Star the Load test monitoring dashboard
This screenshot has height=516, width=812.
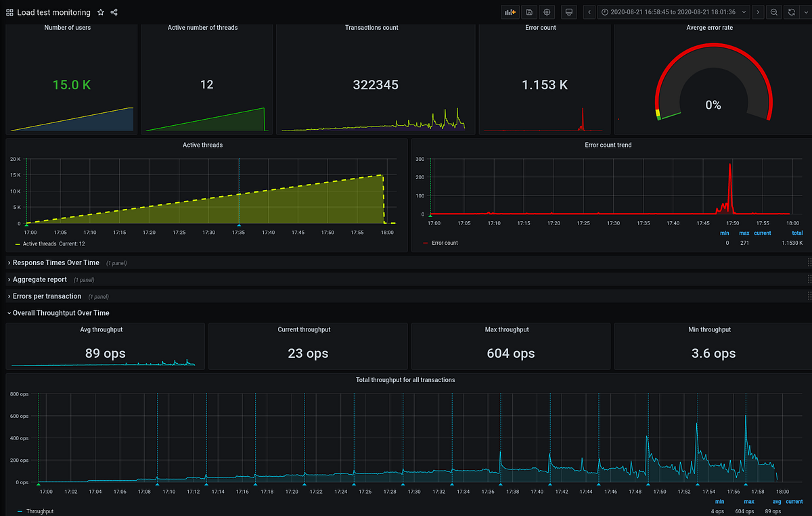[101, 12]
